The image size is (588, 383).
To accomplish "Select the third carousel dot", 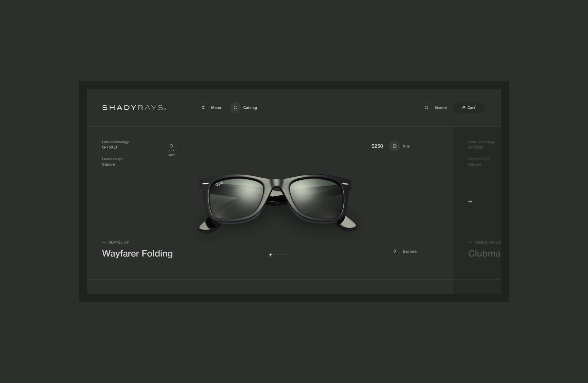I will (278, 255).
